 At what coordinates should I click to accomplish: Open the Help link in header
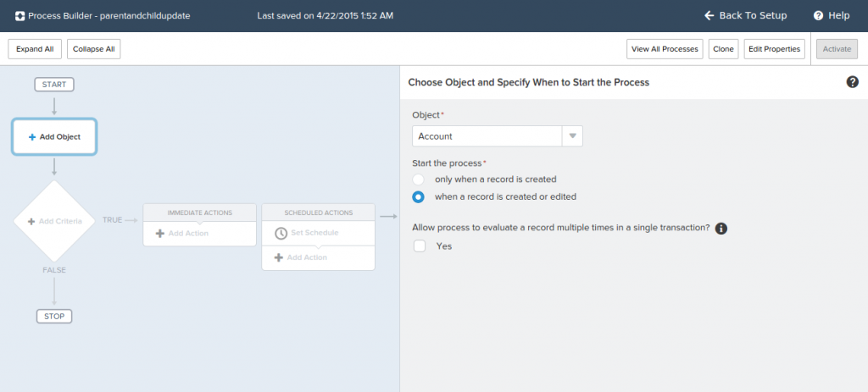tap(832, 15)
